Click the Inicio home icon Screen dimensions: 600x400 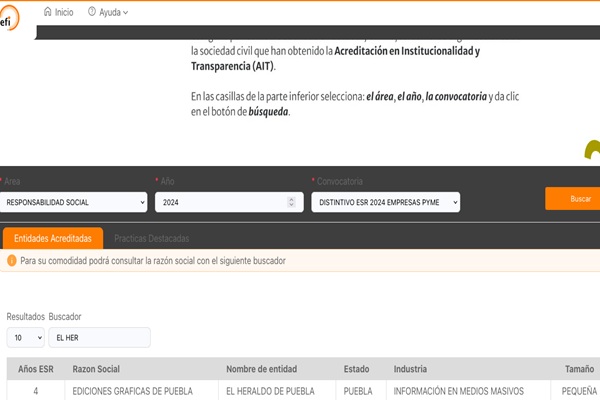(x=48, y=12)
